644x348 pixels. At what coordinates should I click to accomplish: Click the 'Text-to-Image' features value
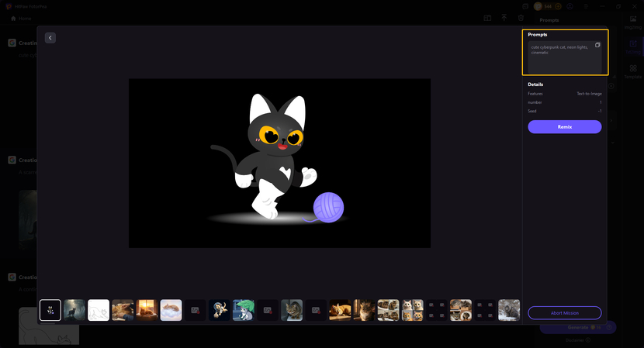point(589,94)
